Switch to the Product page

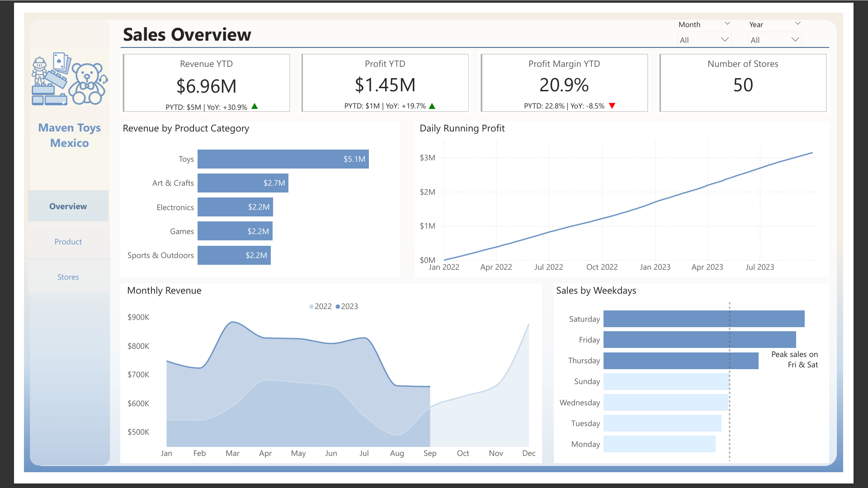68,242
